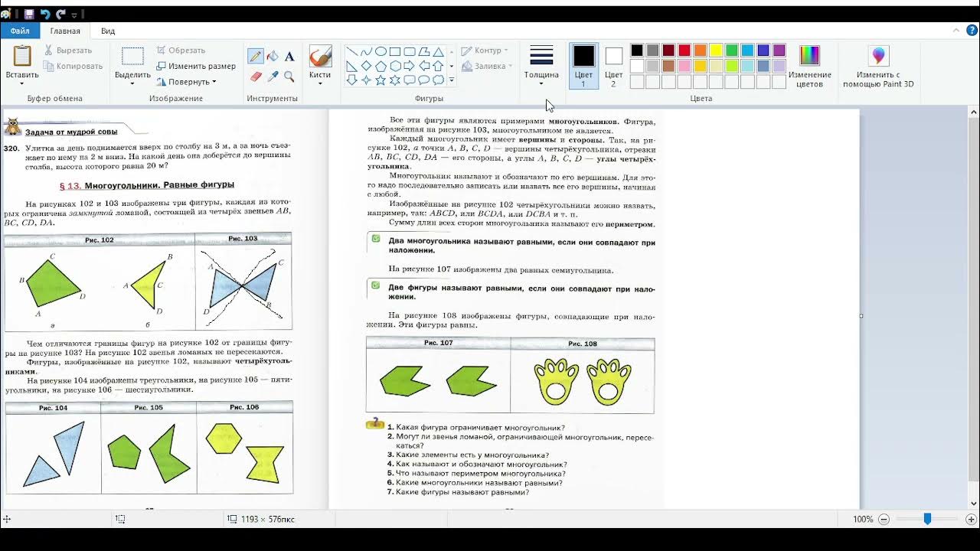Choose the Curve shape
The height and width of the screenshot is (551, 980).
(x=367, y=52)
